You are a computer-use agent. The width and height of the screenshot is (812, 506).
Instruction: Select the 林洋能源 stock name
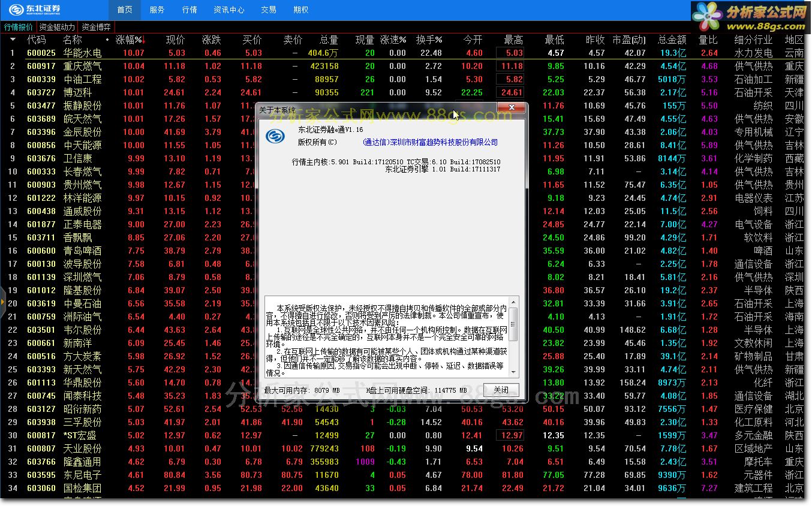point(82,198)
